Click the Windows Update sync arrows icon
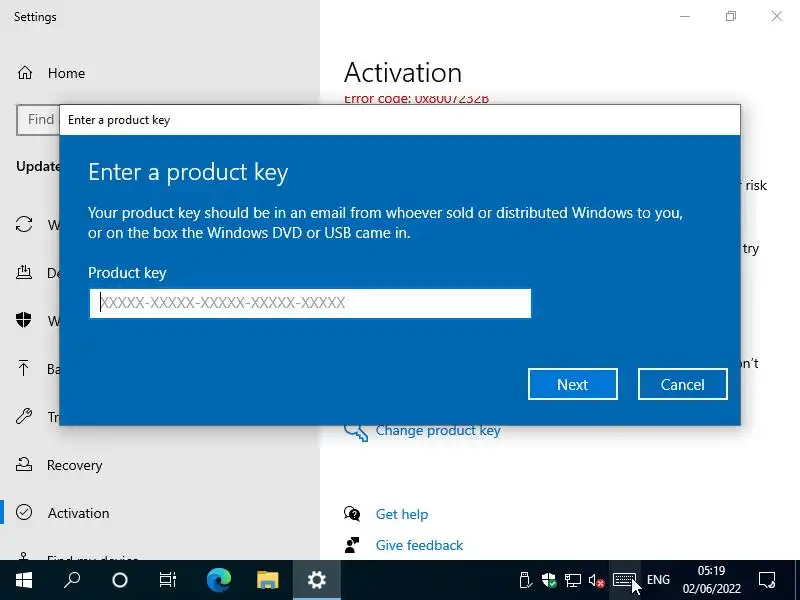Screen dimensions: 800x600 [24, 224]
